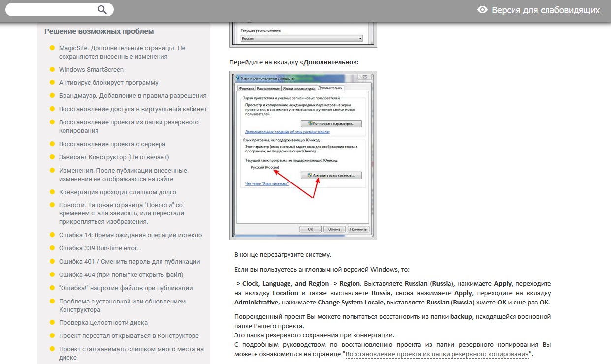The width and height of the screenshot is (611, 364).
Task: Open 'Ошибка 14: Время ожидания операции истекло'
Action: (130, 235)
